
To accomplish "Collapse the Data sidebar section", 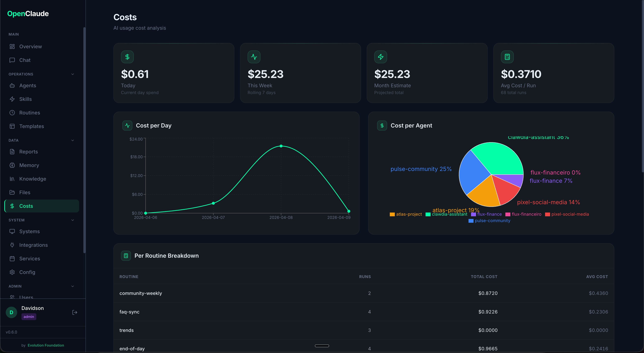I will pos(72,140).
